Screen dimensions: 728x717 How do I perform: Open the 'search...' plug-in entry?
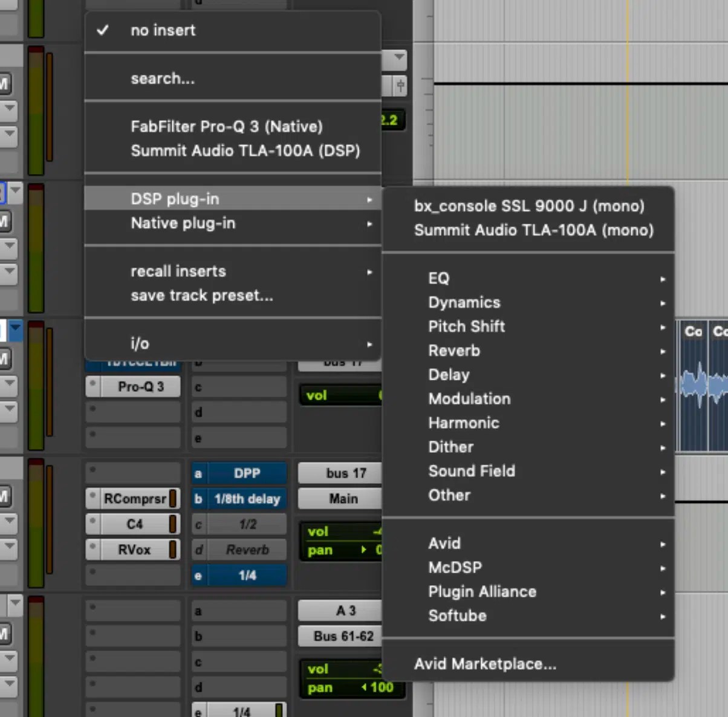233,79
